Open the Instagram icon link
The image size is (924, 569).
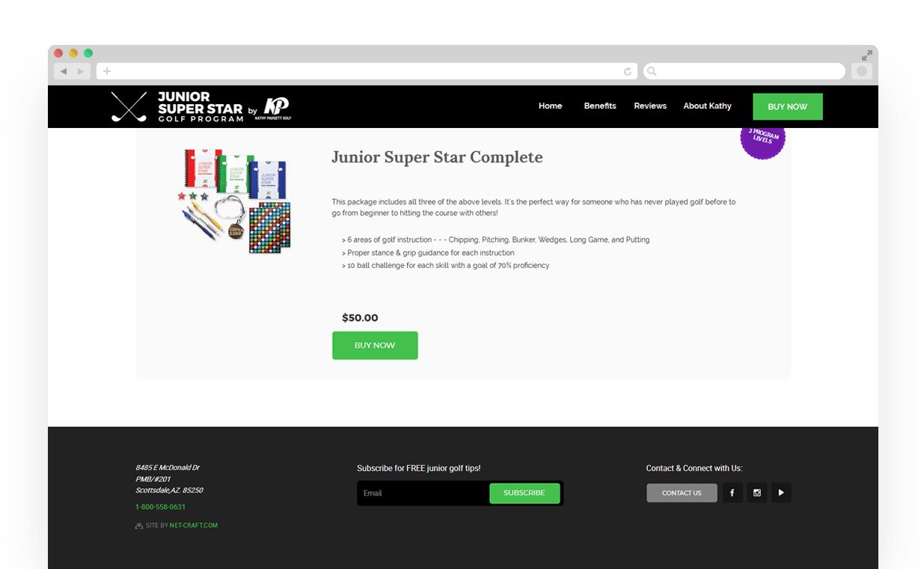[x=756, y=493]
